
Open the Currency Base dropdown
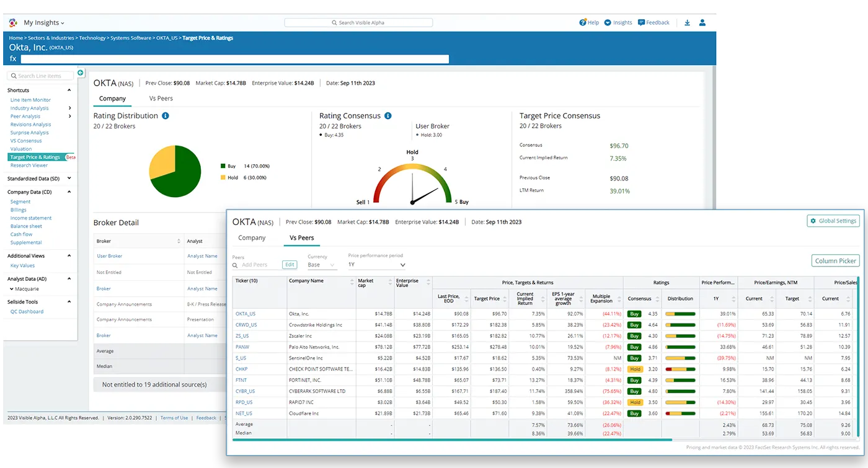[x=322, y=265]
